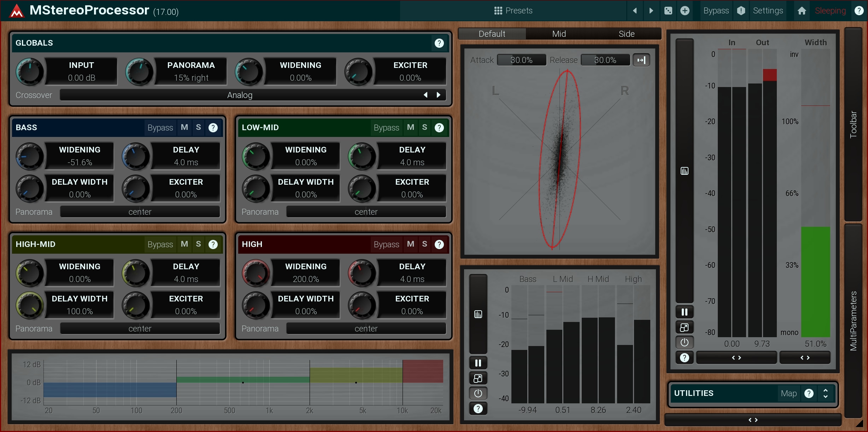Click the Attack 30.0% value field
The width and height of the screenshot is (868, 432).
coord(521,60)
